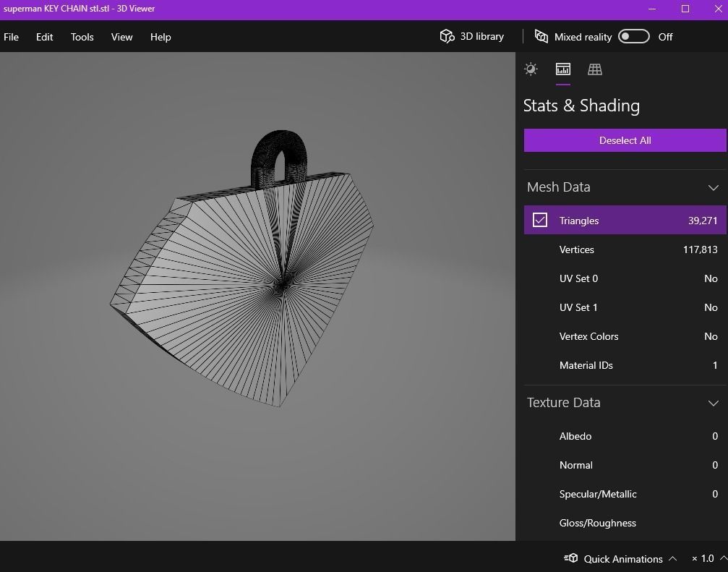This screenshot has height=572, width=728.
Task: Open the Tools menu
Action: (82, 37)
